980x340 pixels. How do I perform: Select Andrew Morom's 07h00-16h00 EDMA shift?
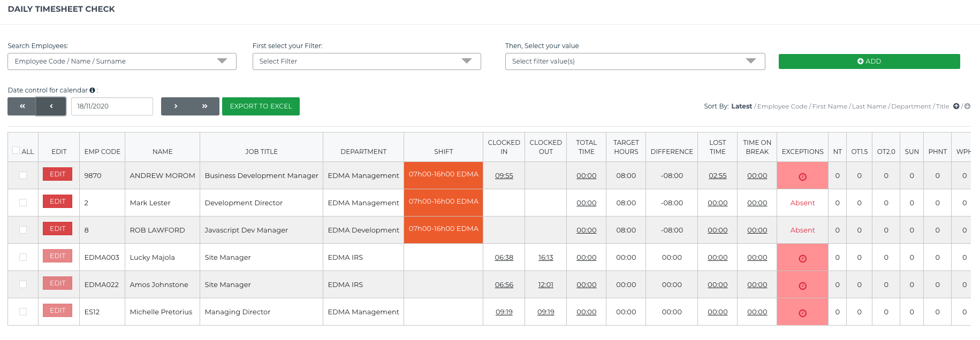click(x=443, y=175)
